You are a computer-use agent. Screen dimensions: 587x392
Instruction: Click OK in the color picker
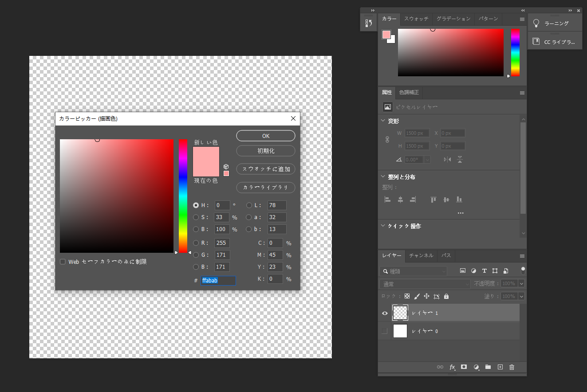coord(266,136)
